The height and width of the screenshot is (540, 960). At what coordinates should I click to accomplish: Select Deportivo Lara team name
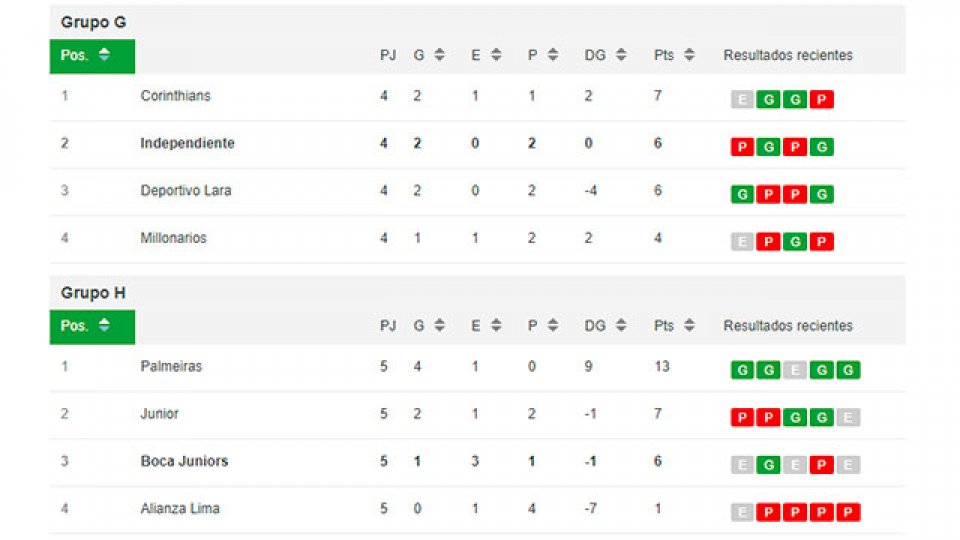186,190
